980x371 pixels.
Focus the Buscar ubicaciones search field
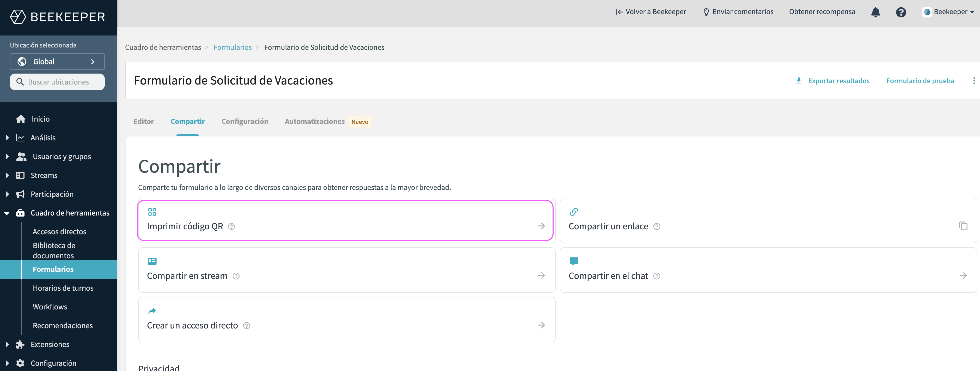click(x=57, y=82)
